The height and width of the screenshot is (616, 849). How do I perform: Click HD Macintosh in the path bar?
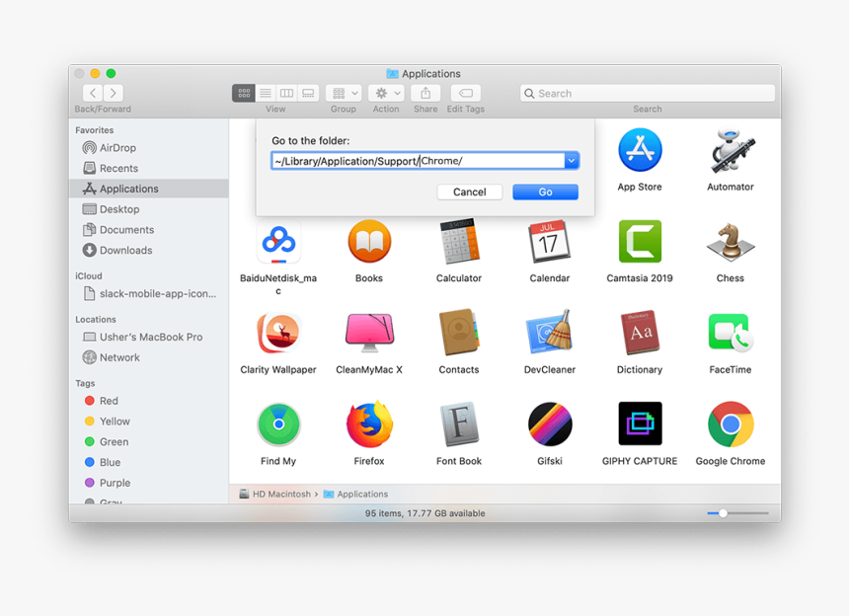coord(275,495)
